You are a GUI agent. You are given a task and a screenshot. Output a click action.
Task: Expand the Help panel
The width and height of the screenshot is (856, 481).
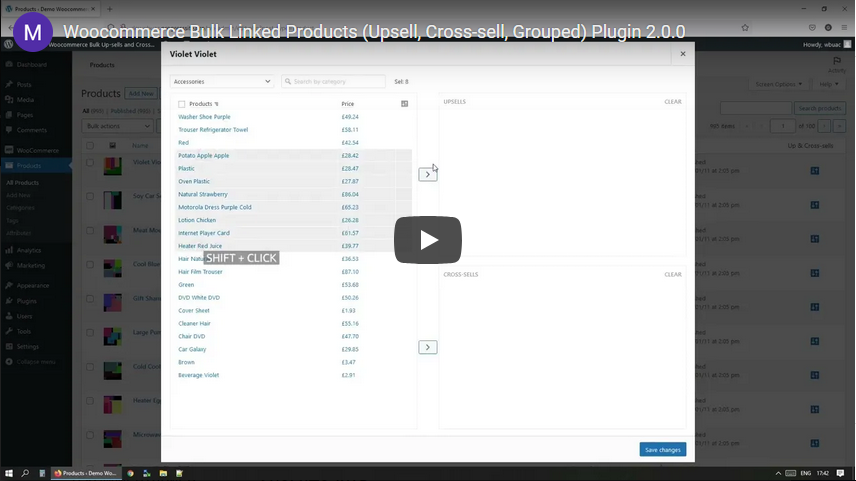(828, 84)
